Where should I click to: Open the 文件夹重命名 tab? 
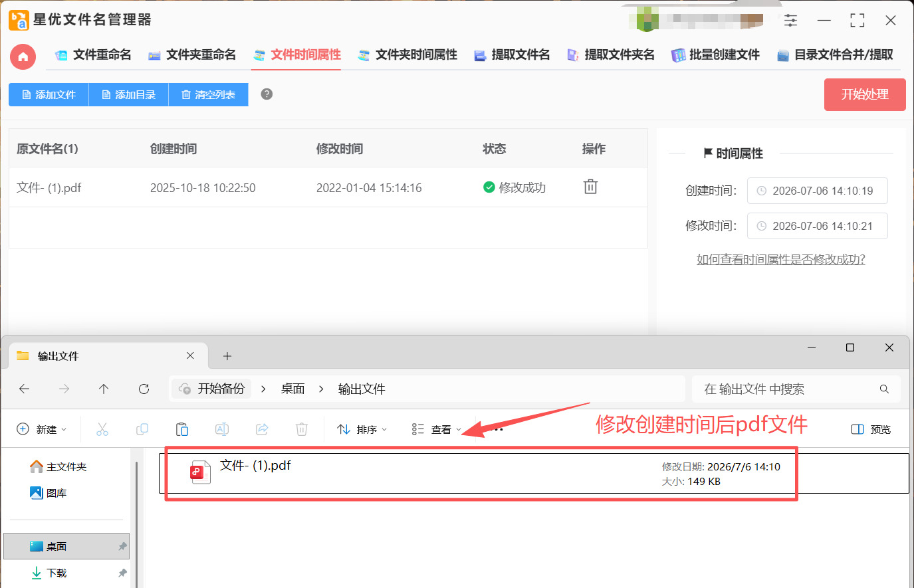click(x=192, y=55)
